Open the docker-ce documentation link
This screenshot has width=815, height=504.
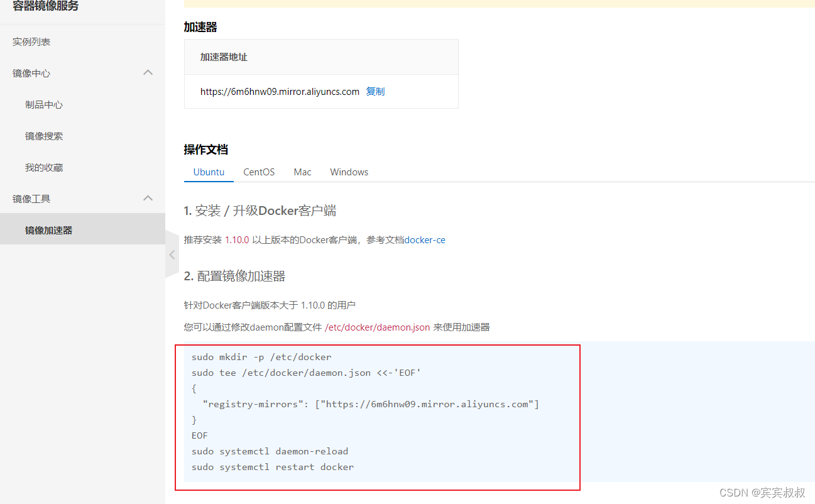pyautogui.click(x=425, y=240)
